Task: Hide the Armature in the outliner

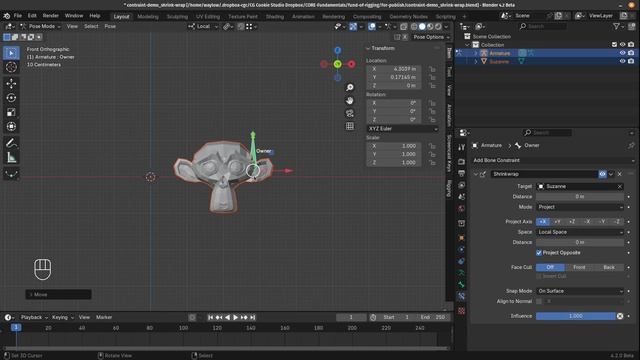Action: (622, 53)
